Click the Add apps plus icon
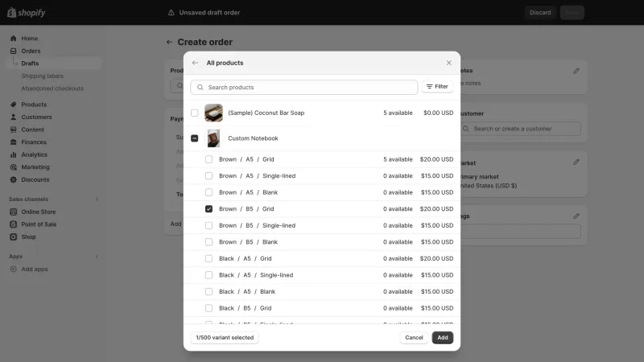This screenshot has height=362, width=644. click(x=13, y=269)
